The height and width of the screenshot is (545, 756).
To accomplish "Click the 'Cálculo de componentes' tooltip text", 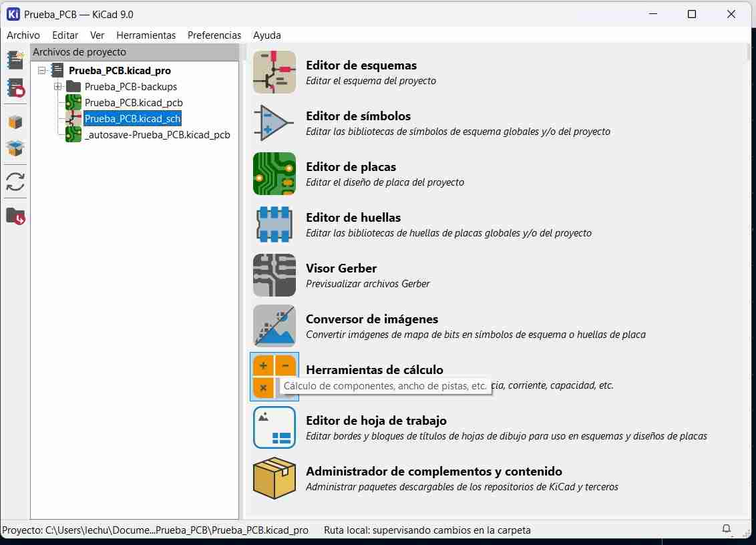I will click(x=385, y=386).
